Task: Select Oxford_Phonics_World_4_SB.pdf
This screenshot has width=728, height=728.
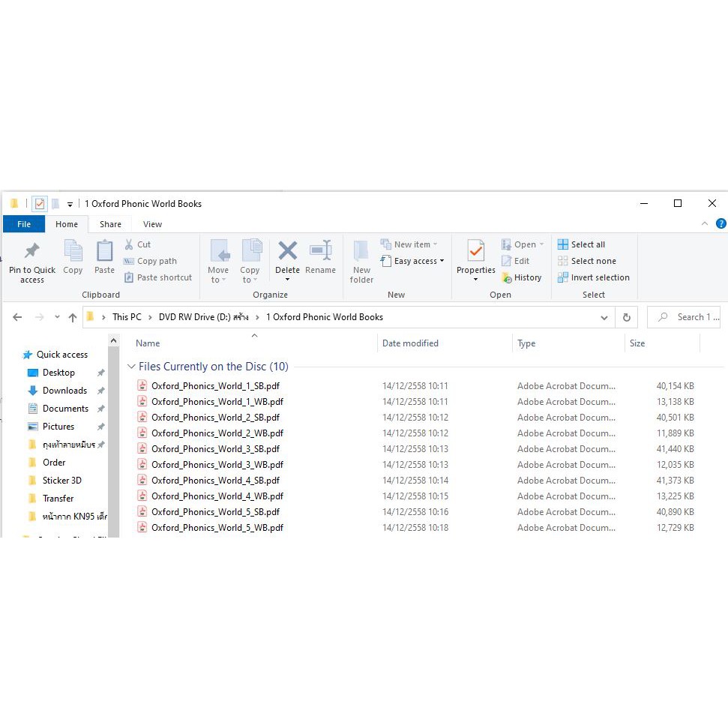Action: pyautogui.click(x=215, y=480)
